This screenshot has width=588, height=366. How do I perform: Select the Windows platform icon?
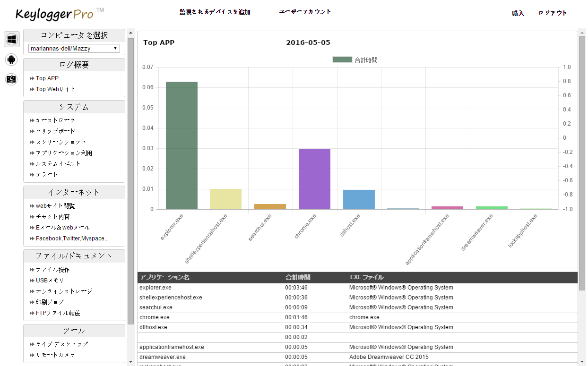12,39
